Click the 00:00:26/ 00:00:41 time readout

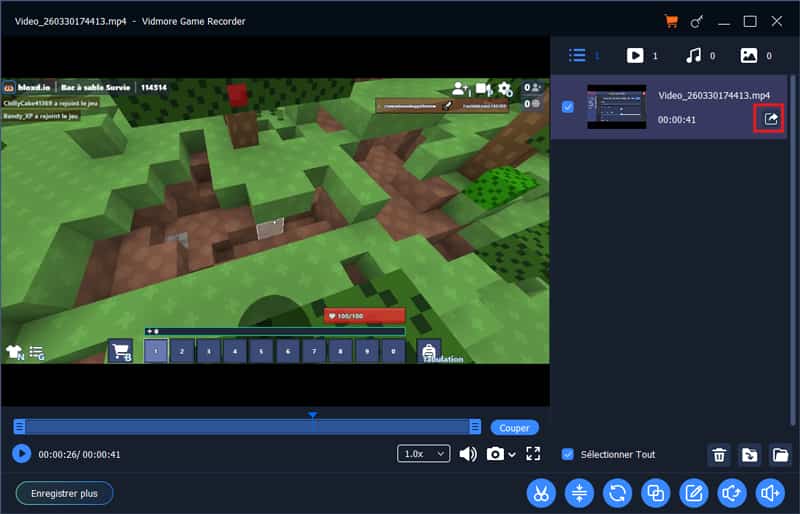coord(79,454)
